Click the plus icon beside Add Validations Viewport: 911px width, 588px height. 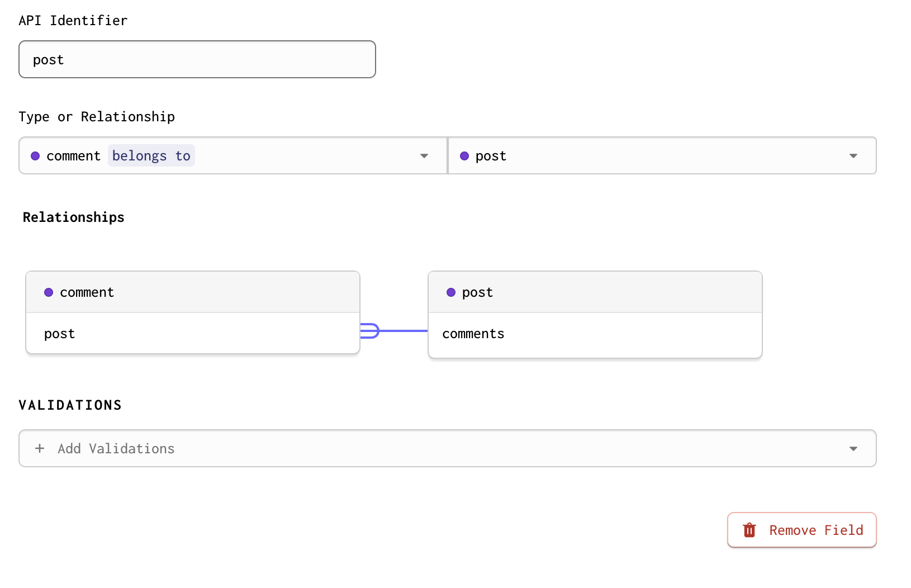[40, 448]
